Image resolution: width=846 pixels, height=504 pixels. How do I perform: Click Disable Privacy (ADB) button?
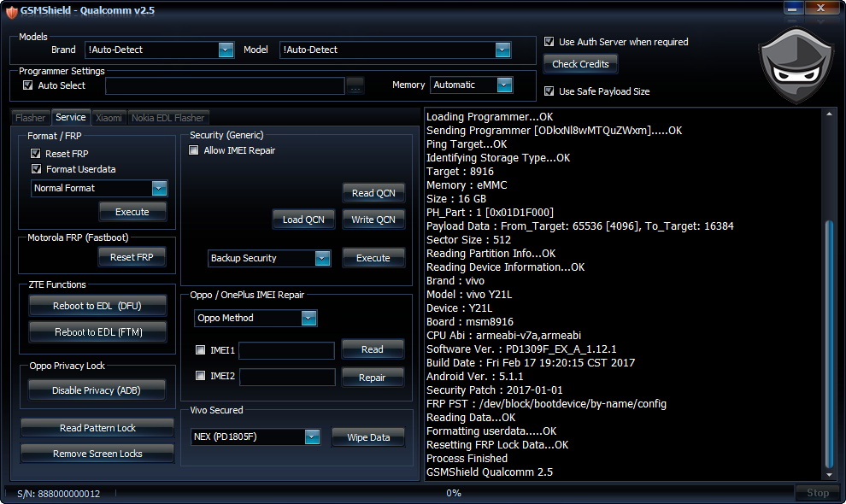click(97, 390)
